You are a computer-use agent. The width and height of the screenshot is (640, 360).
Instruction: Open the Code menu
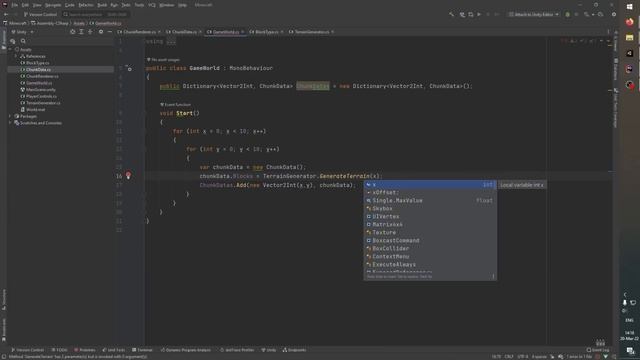[70, 5]
